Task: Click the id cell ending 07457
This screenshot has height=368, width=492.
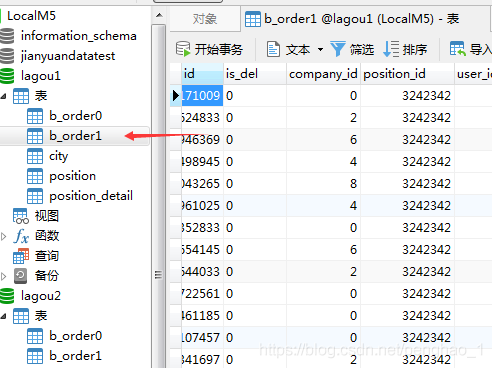Action: coord(202,338)
